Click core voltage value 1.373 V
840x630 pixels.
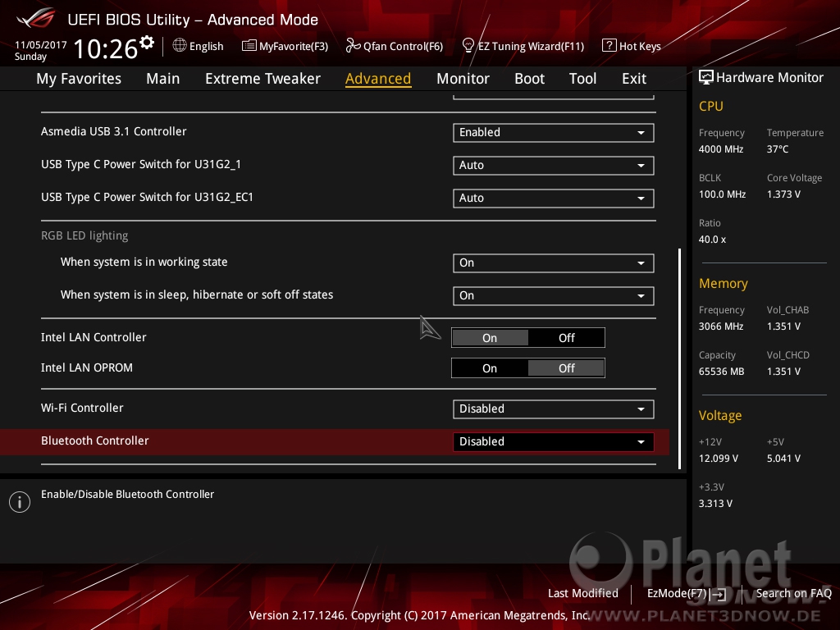click(x=783, y=194)
